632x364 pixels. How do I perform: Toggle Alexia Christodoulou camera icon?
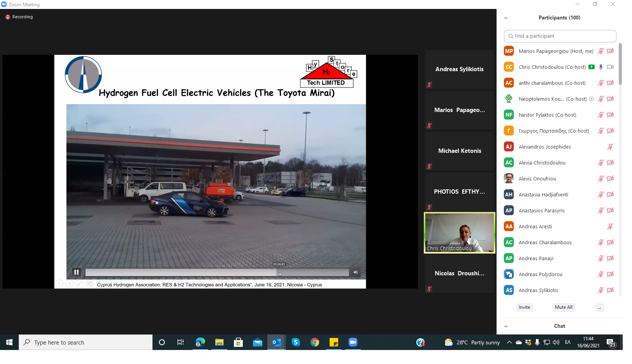coord(610,163)
